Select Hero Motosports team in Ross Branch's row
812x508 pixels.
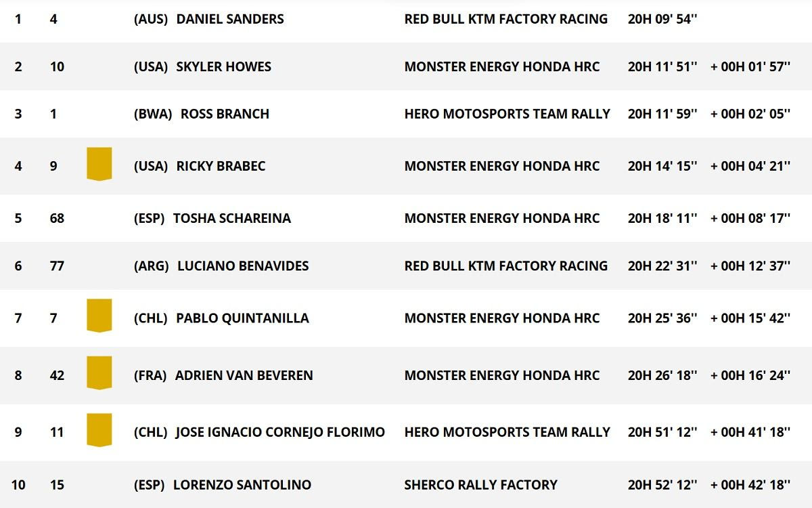[507, 114]
